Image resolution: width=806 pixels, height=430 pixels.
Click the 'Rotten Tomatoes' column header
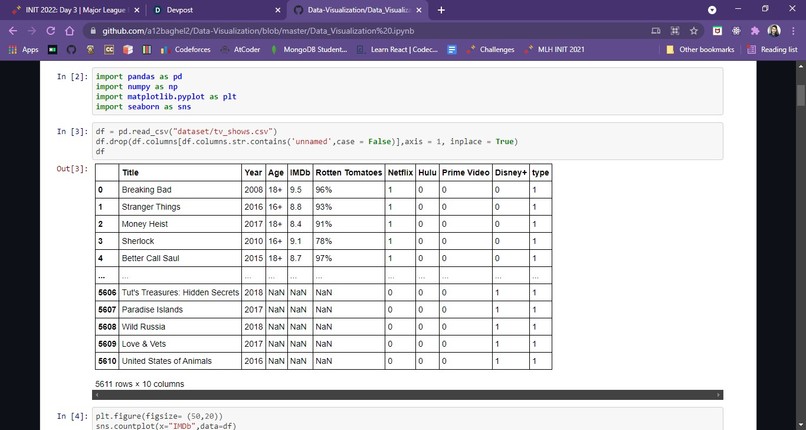point(349,173)
